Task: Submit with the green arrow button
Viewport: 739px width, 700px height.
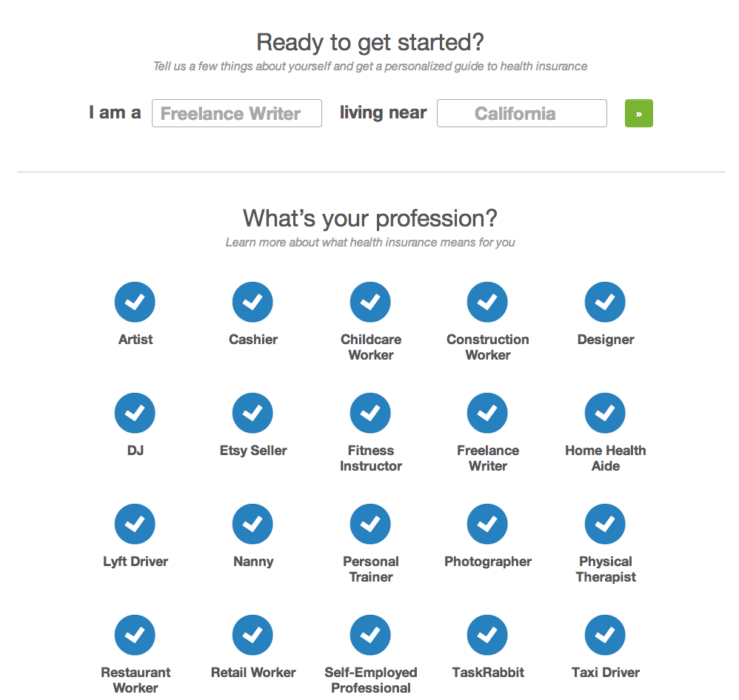Action: (638, 113)
